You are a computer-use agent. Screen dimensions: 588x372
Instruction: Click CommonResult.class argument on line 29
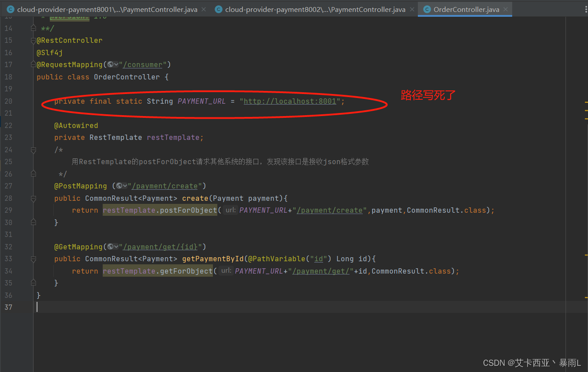[447, 210]
